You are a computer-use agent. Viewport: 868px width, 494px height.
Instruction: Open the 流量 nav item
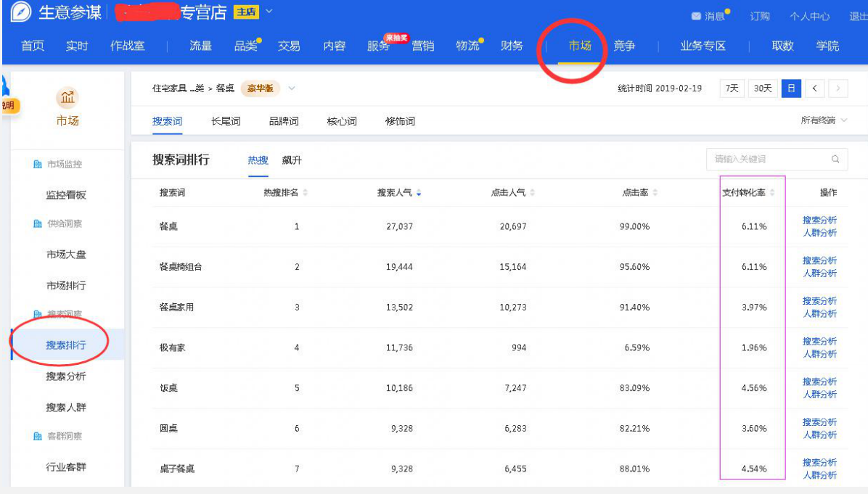click(x=200, y=46)
